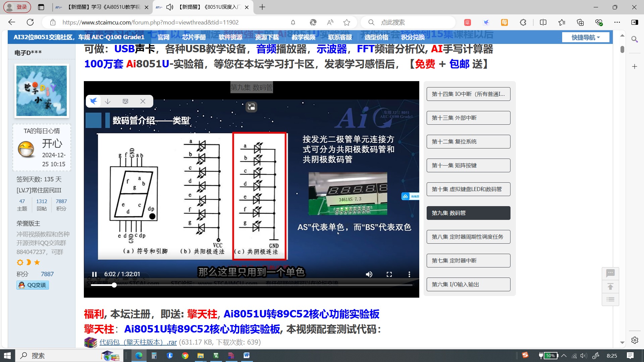Select episode 第七集 定时器中断
This screenshot has height=362, width=644.
[x=468, y=260]
